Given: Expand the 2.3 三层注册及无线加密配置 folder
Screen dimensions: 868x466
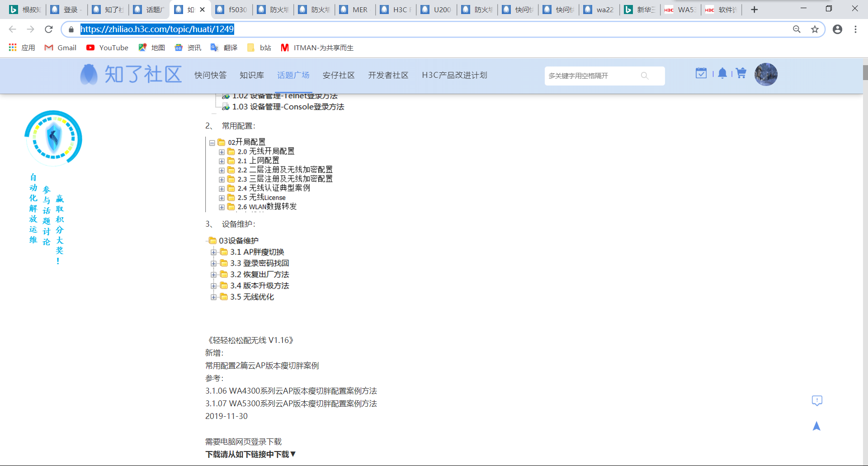Looking at the screenshot, I should click(222, 180).
